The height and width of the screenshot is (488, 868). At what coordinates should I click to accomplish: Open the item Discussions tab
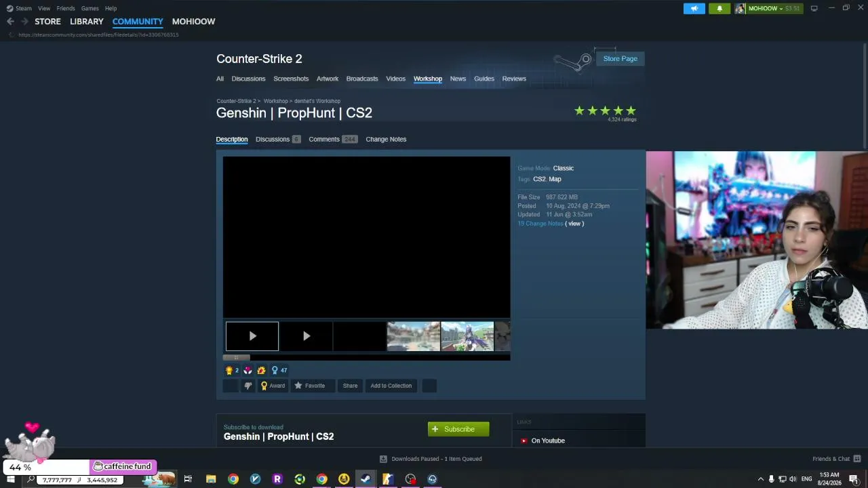click(277, 139)
